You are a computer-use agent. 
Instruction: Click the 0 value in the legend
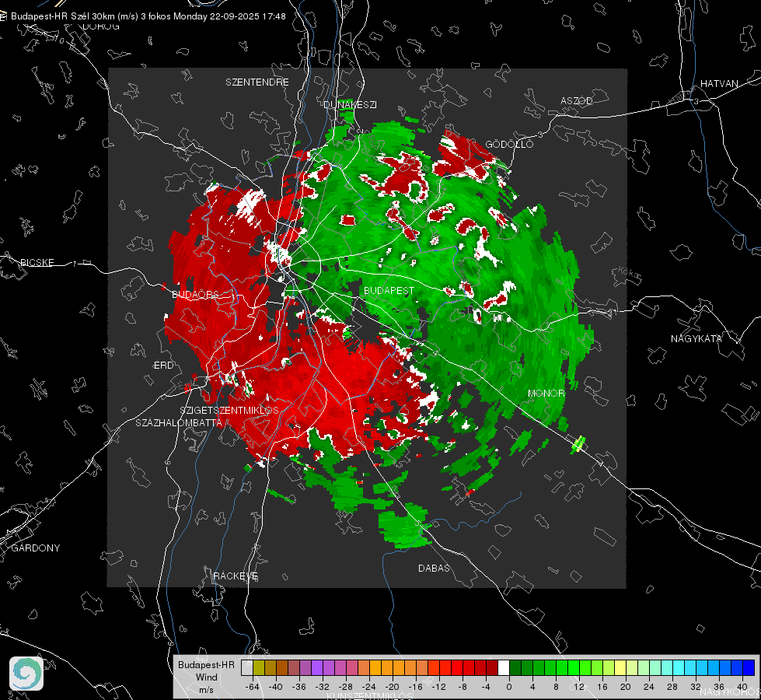(509, 687)
